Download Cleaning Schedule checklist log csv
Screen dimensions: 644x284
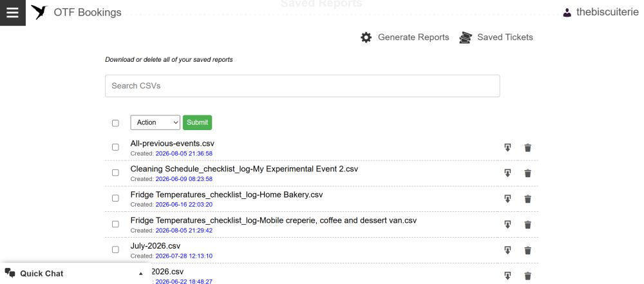pos(507,173)
